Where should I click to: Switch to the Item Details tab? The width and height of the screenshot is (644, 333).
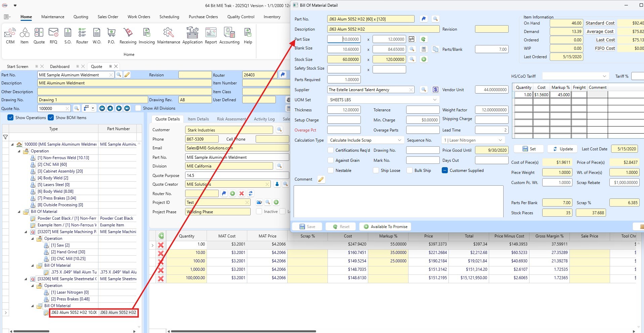pyautogui.click(x=198, y=119)
